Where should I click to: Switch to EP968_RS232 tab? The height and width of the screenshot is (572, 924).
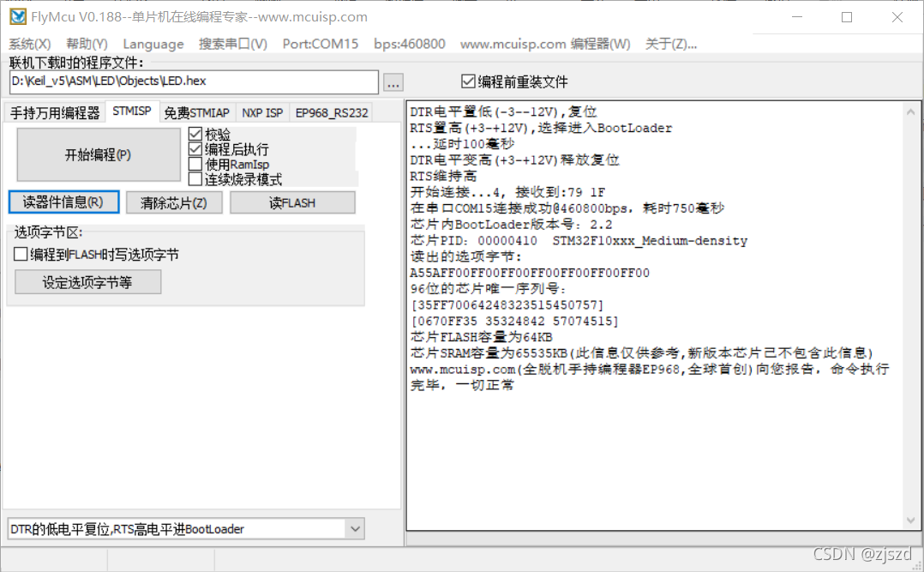332,112
